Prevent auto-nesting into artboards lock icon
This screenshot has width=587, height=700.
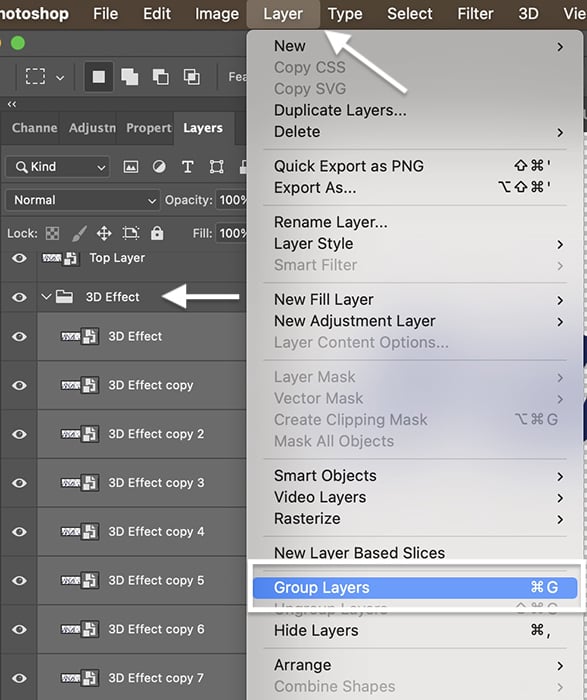(131, 233)
